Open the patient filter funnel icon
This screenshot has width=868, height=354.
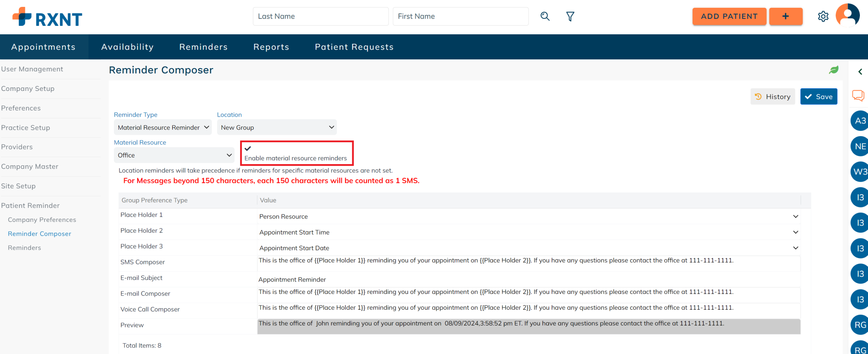pyautogui.click(x=570, y=16)
